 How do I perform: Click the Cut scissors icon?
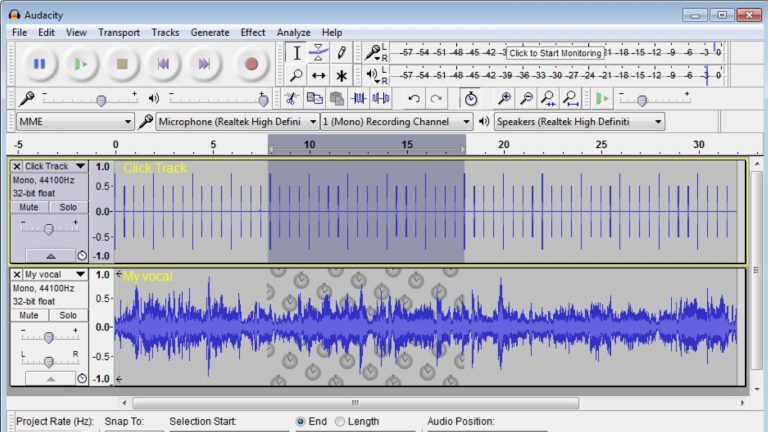pos(291,99)
